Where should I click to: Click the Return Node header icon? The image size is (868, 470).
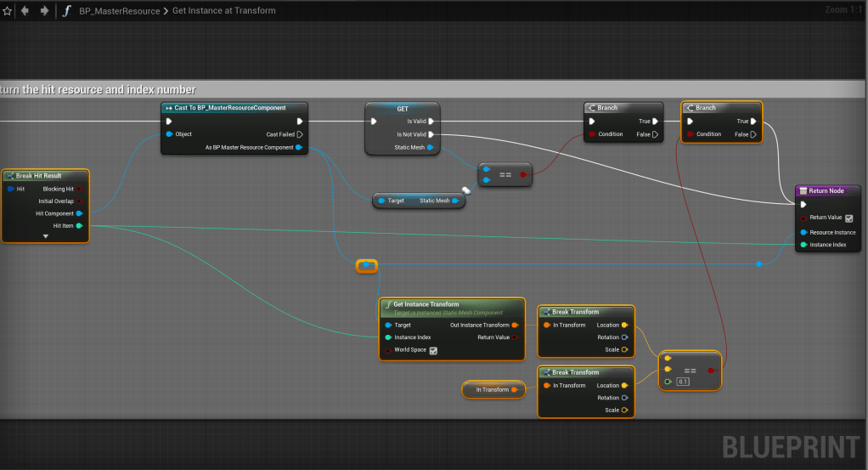click(803, 191)
